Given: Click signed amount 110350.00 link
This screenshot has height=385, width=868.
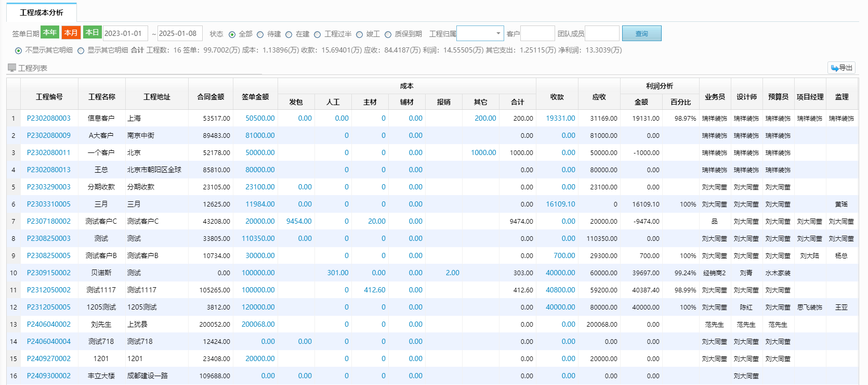Looking at the screenshot, I should [x=258, y=238].
